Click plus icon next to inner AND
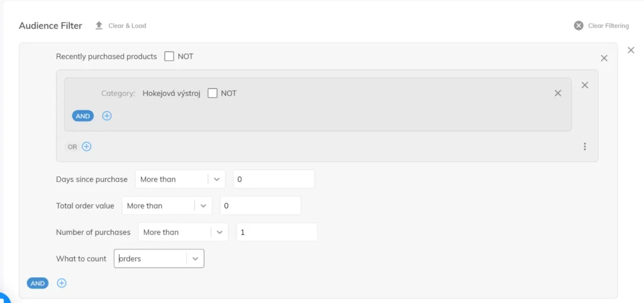644x303 pixels. pyautogui.click(x=107, y=116)
